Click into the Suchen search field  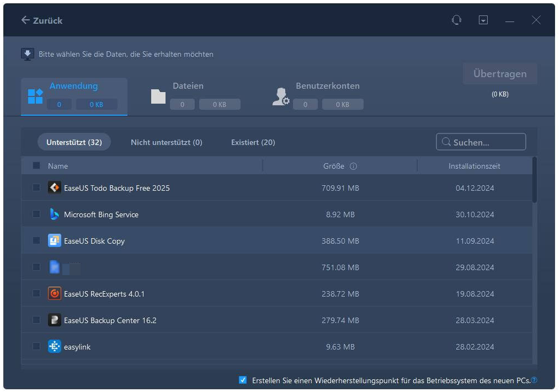pyautogui.click(x=481, y=142)
